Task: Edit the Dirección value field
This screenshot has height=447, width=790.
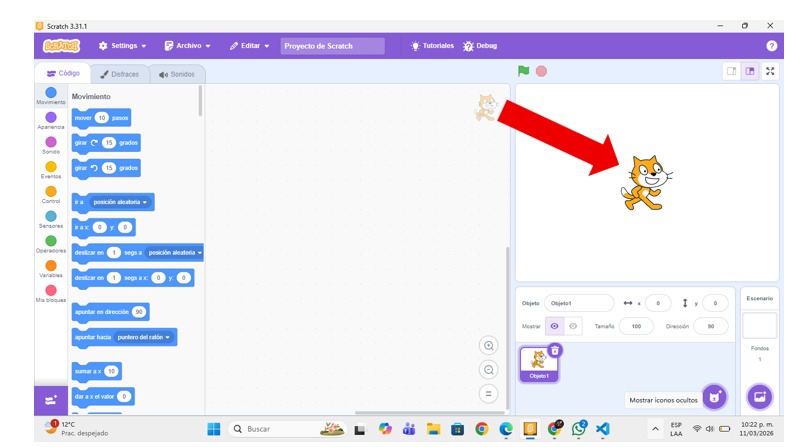Action: [710, 326]
